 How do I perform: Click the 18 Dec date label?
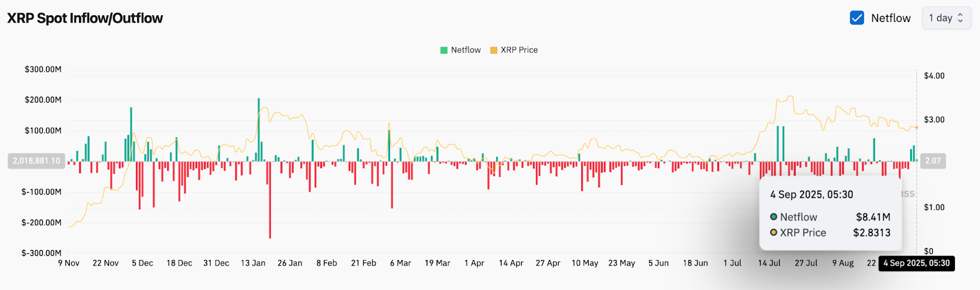[x=179, y=263]
